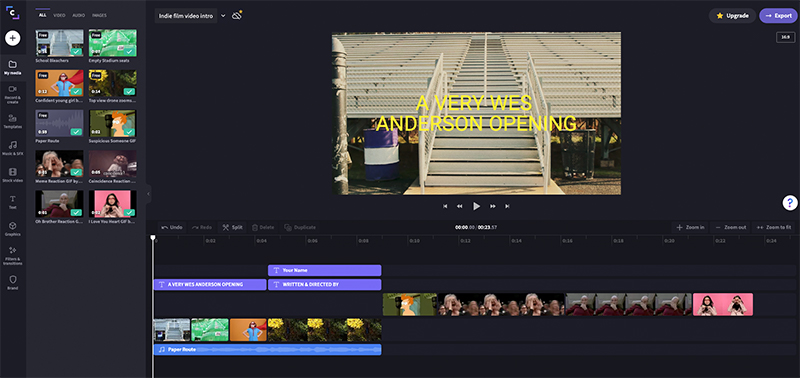Toggle the checkmark on Paper Route audio
This screenshot has height=378, width=800.
[x=77, y=132]
